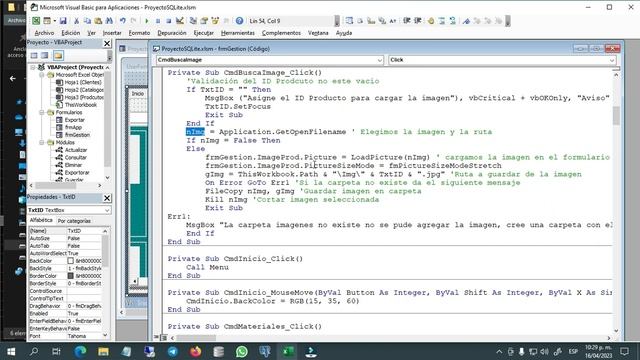This screenshot has width=640, height=360.
Task: Open Telegram from the taskbar
Action: (x=173, y=351)
